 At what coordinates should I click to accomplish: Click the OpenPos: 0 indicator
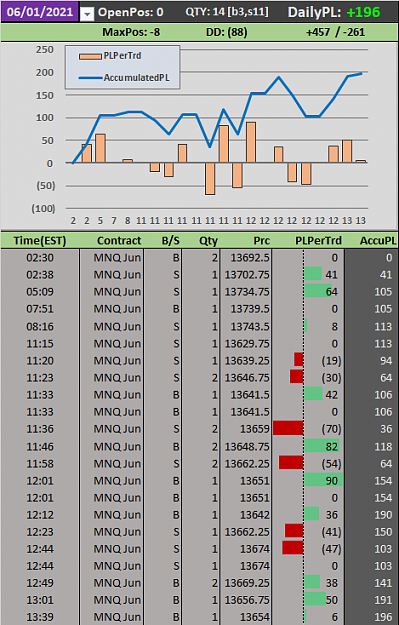coord(131,12)
